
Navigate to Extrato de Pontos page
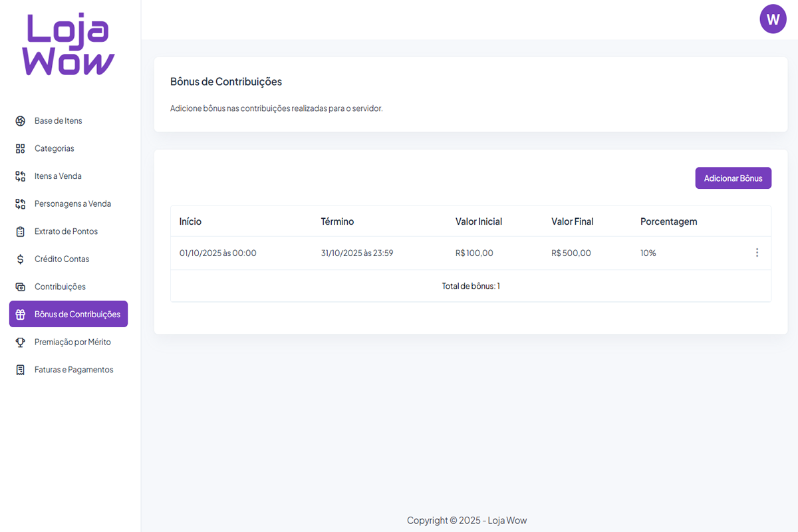pyautogui.click(x=66, y=231)
